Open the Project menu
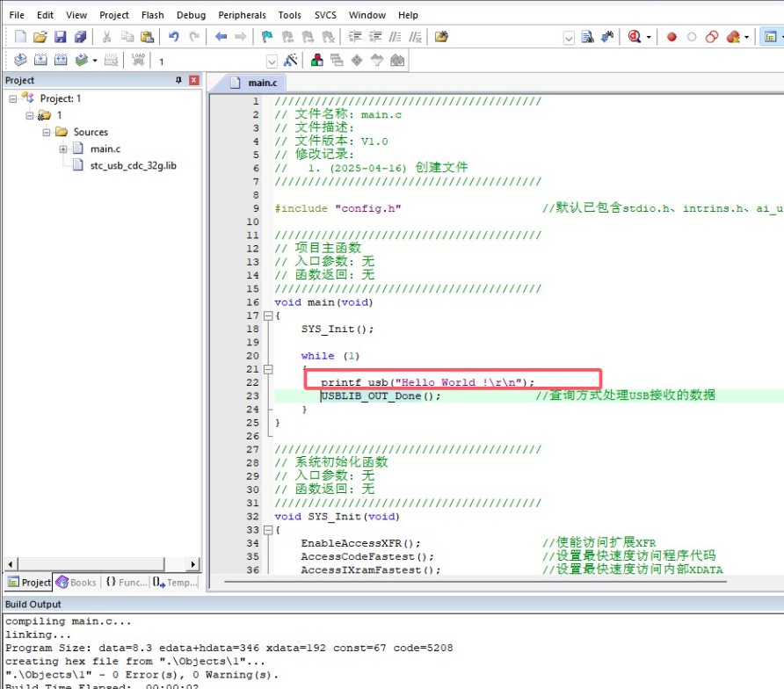The width and height of the screenshot is (784, 689). pyautogui.click(x=114, y=15)
